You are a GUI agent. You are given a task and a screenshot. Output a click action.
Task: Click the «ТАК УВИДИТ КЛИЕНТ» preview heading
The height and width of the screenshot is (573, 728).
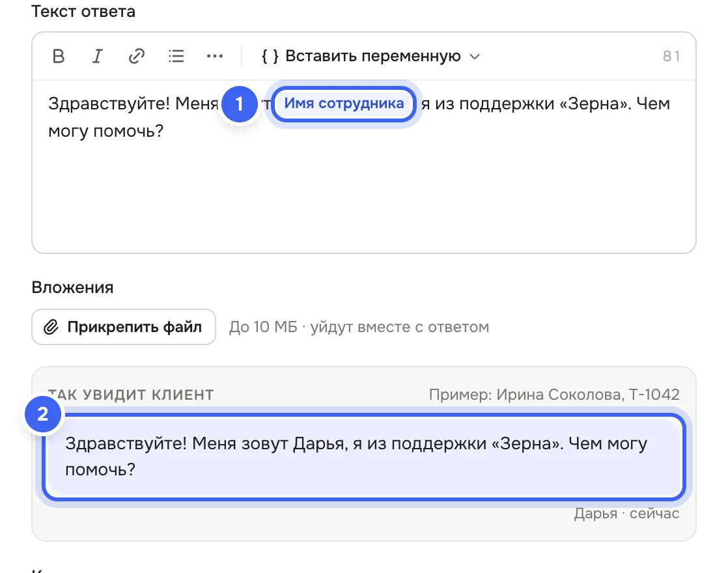click(x=131, y=395)
